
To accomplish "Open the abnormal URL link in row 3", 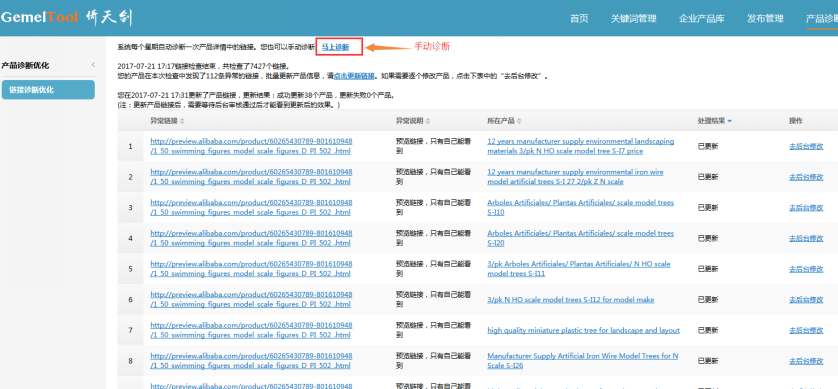I will point(251,208).
